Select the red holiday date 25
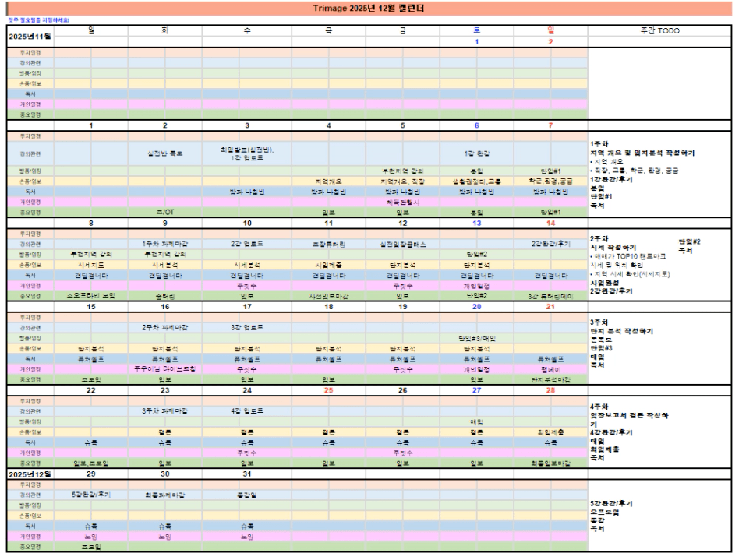 click(328, 390)
